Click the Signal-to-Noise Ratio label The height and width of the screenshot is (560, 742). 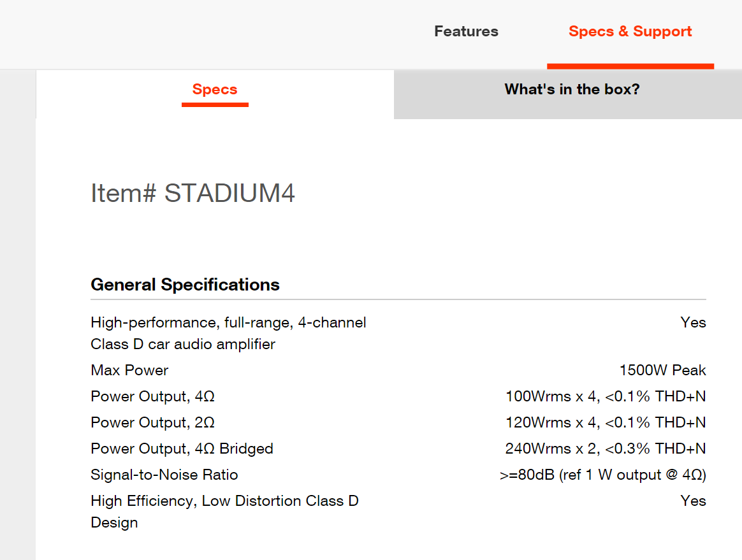pos(164,475)
